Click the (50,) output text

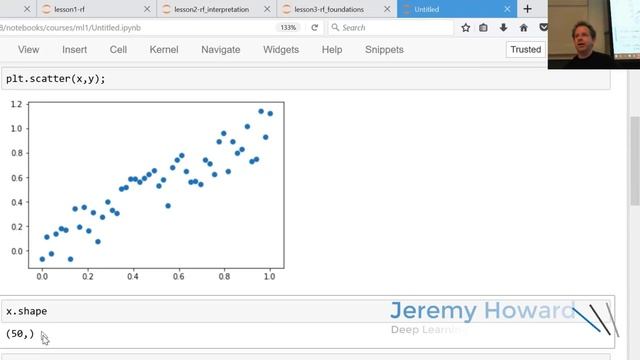[x=20, y=334]
